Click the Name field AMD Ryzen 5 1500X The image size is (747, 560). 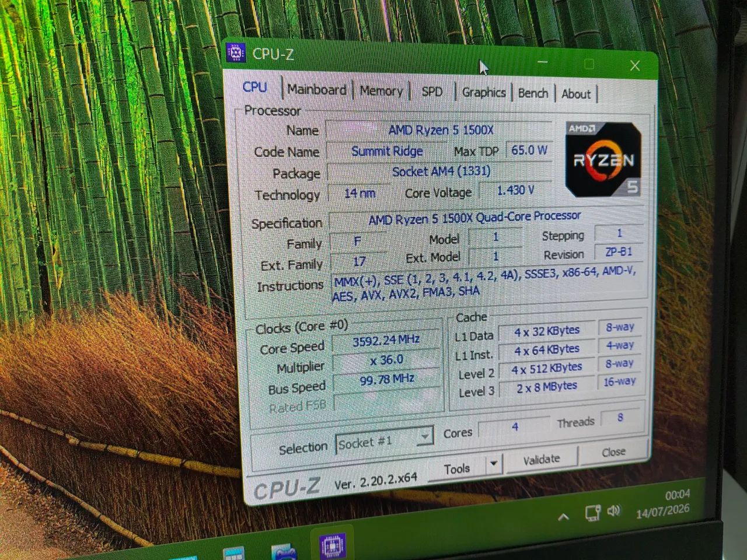[439, 130]
